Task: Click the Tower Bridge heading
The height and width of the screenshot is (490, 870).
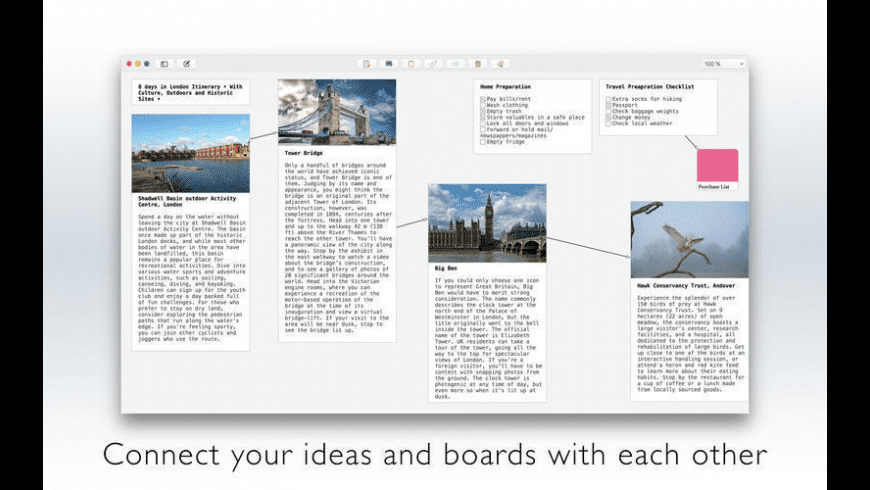Action: pyautogui.click(x=304, y=153)
